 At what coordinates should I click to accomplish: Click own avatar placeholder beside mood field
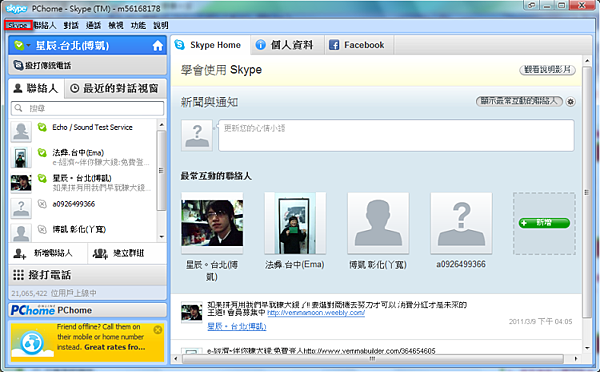coord(197,135)
